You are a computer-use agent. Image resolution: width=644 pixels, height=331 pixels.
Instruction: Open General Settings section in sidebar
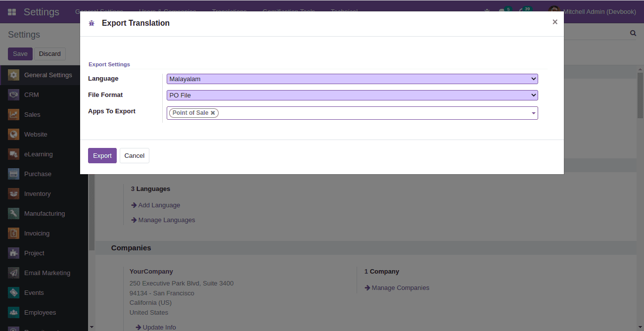point(44,75)
